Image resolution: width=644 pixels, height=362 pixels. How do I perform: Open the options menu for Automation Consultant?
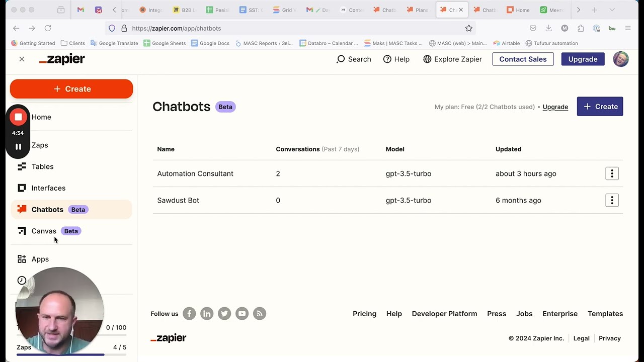[x=612, y=173]
